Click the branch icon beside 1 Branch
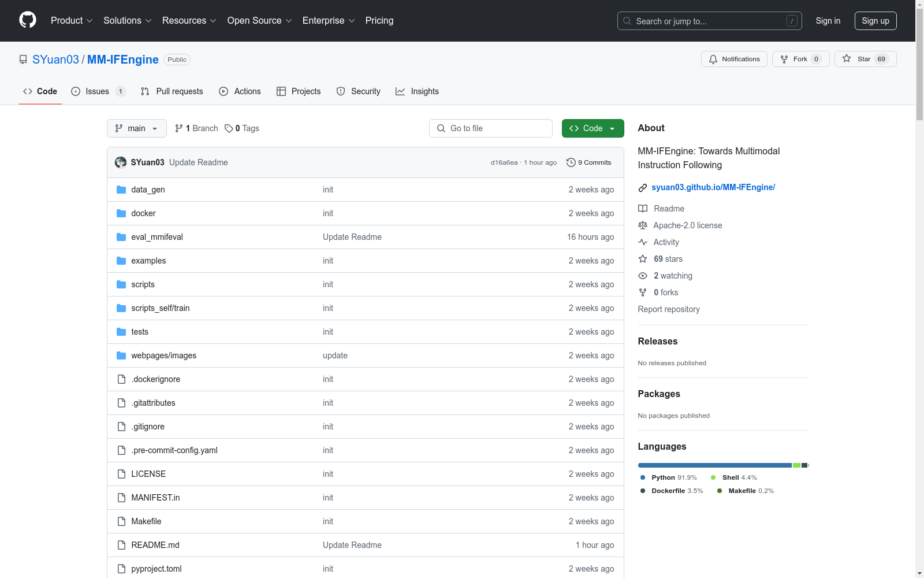 click(x=179, y=128)
